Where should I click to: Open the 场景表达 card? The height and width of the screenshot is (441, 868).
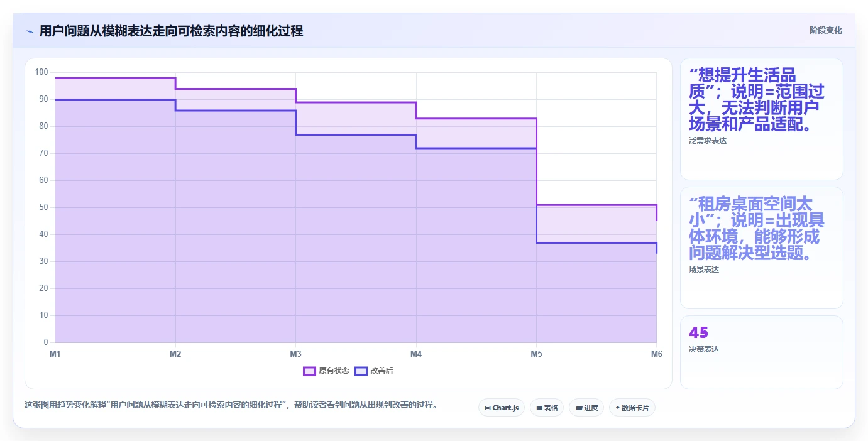[x=761, y=248]
